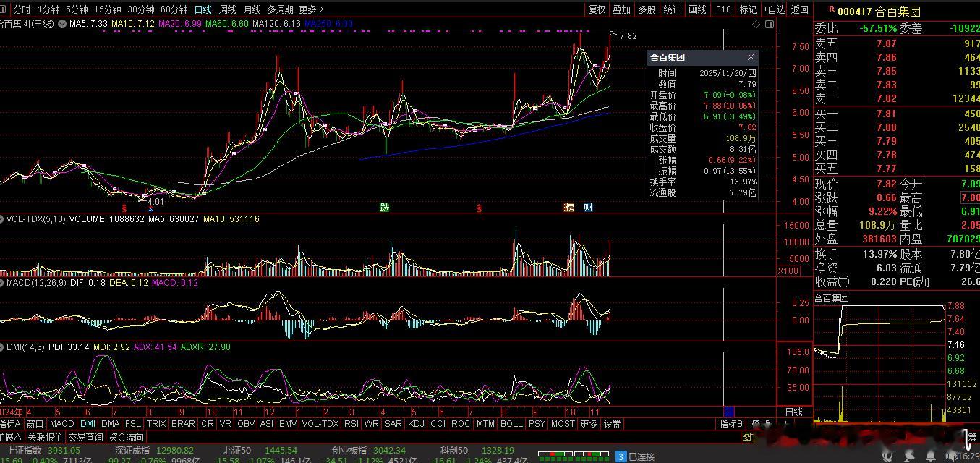
Task: Select the PSY indicator
Action: (x=537, y=424)
